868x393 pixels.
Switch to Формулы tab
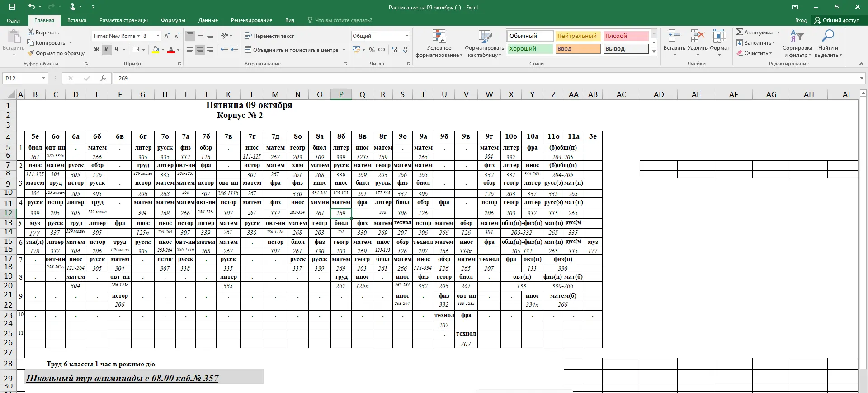click(173, 20)
